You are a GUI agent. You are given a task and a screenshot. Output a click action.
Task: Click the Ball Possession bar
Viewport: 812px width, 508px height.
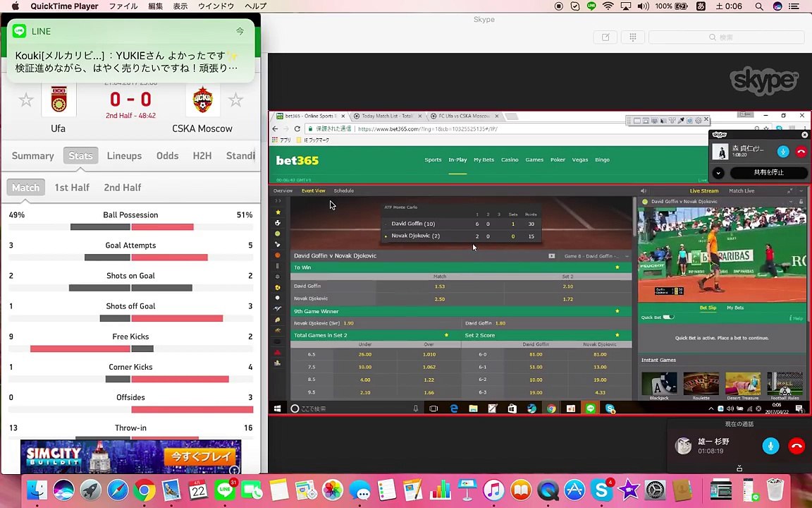[x=132, y=227]
